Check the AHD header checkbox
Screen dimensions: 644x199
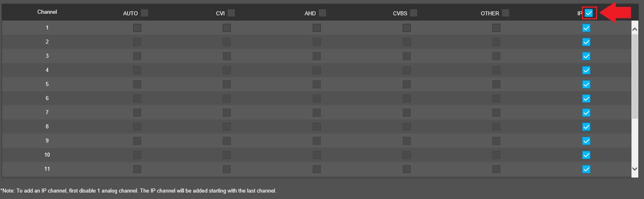coord(322,13)
